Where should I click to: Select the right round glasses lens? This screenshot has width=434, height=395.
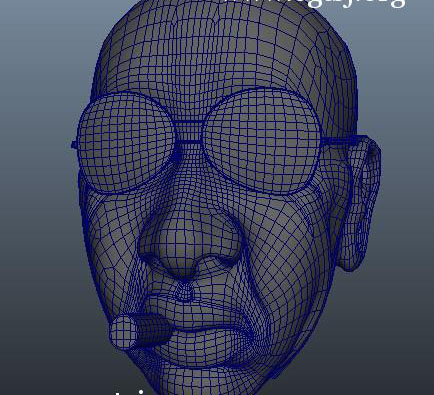coord(262,141)
